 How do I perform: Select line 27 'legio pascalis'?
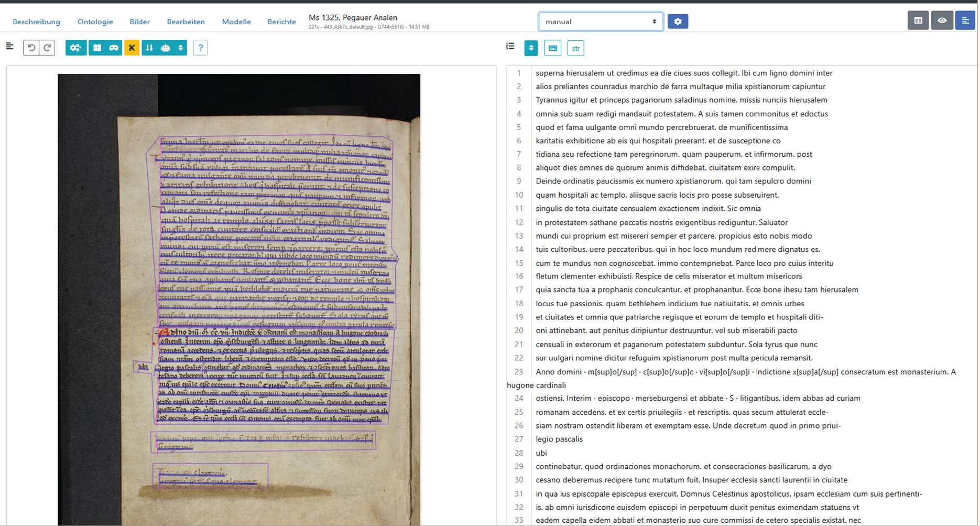(559, 439)
